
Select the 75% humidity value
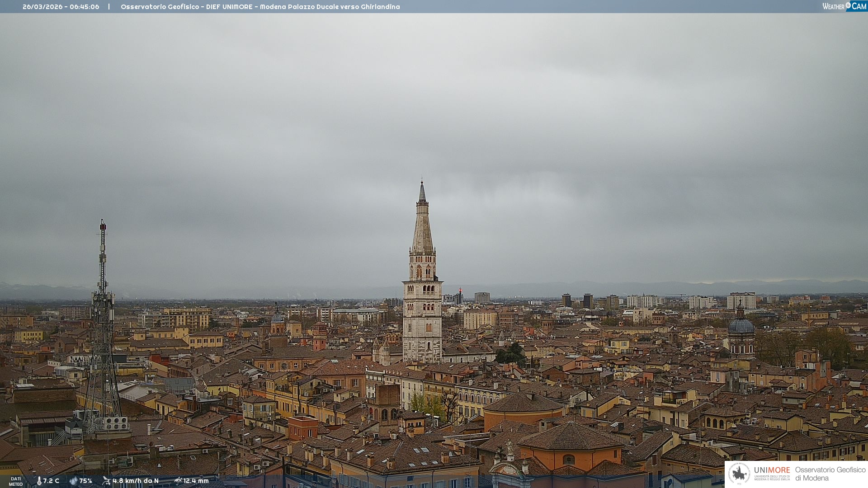[86, 481]
